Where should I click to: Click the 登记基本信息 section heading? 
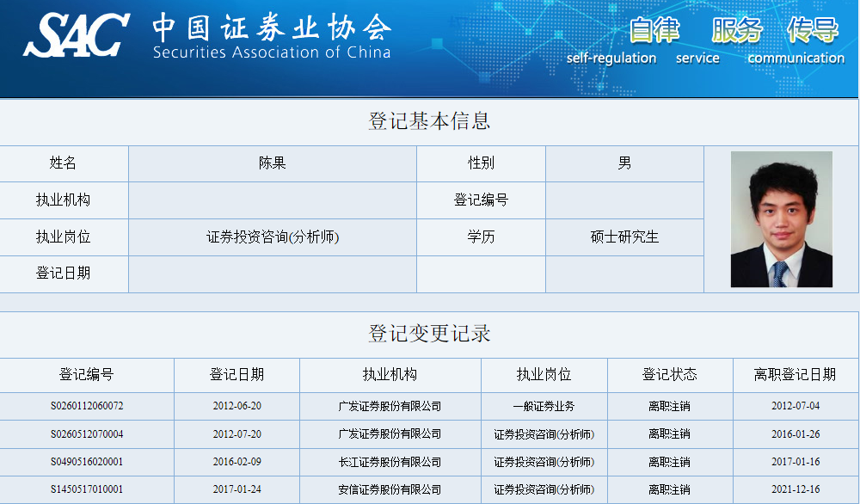tap(429, 121)
